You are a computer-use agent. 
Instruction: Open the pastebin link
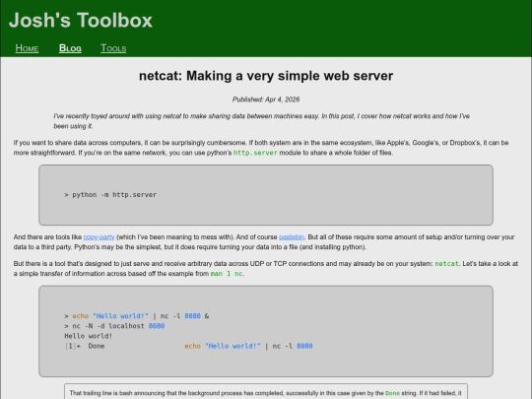(x=292, y=237)
